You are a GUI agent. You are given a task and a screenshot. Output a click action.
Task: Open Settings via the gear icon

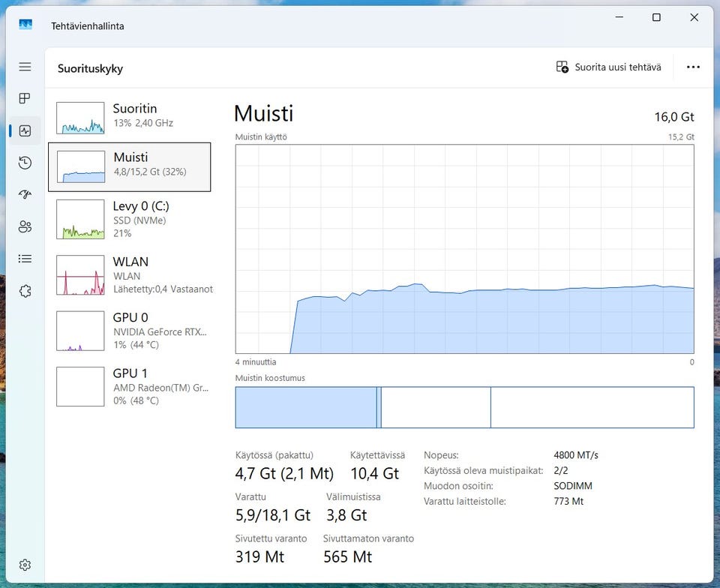pos(25,565)
